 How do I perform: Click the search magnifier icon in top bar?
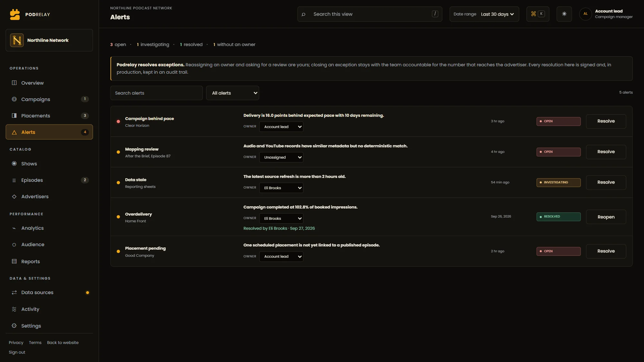point(303,14)
